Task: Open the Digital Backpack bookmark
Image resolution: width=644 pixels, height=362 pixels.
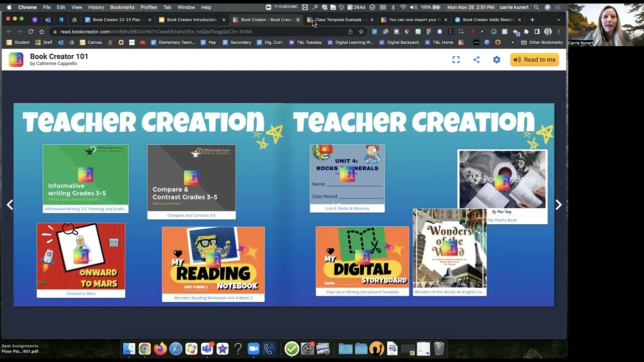Action: [399, 42]
